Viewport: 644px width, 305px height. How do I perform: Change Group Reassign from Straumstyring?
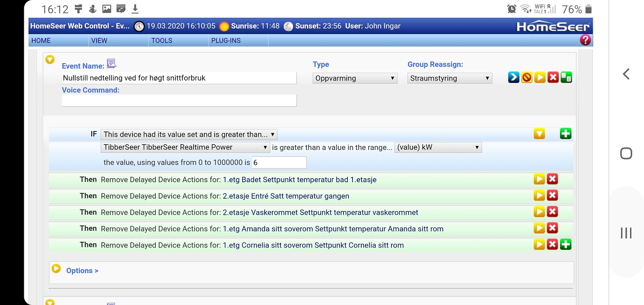click(x=449, y=78)
